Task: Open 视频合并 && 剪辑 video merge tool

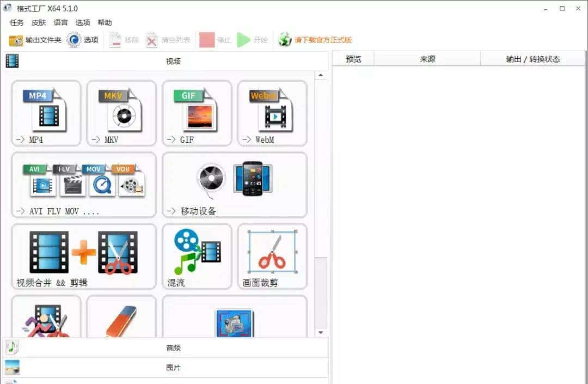Action: point(84,255)
